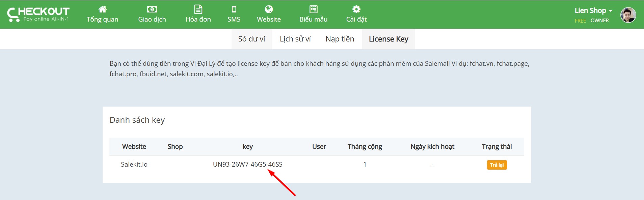Click the Danh sách key heading

pyautogui.click(x=137, y=120)
